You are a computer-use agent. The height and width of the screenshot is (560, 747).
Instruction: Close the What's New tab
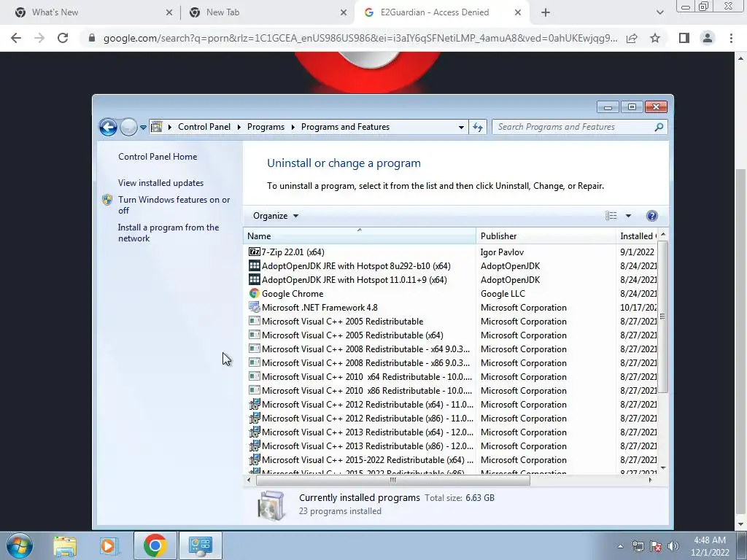click(169, 12)
